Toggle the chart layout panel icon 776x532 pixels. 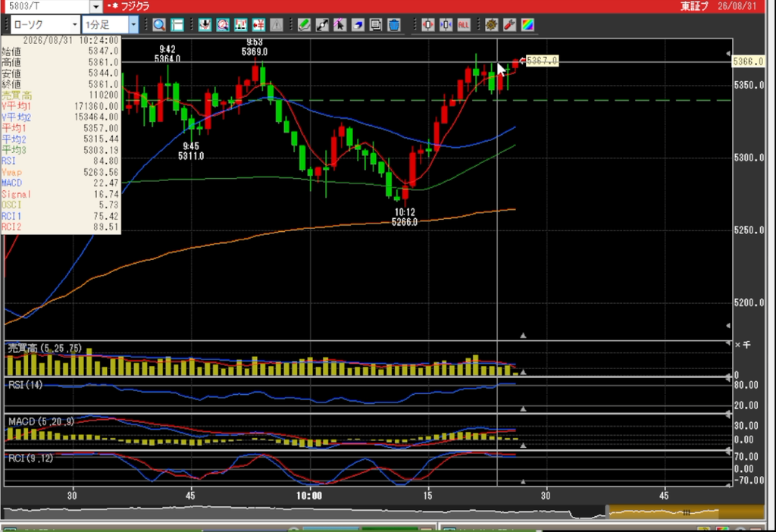click(x=177, y=25)
